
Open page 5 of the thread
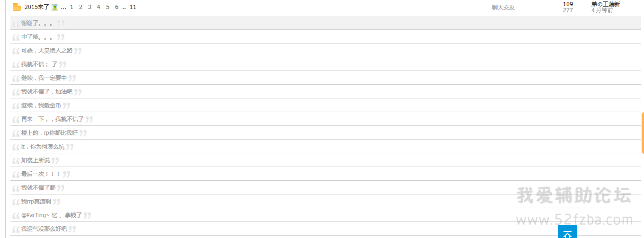pyautogui.click(x=107, y=7)
